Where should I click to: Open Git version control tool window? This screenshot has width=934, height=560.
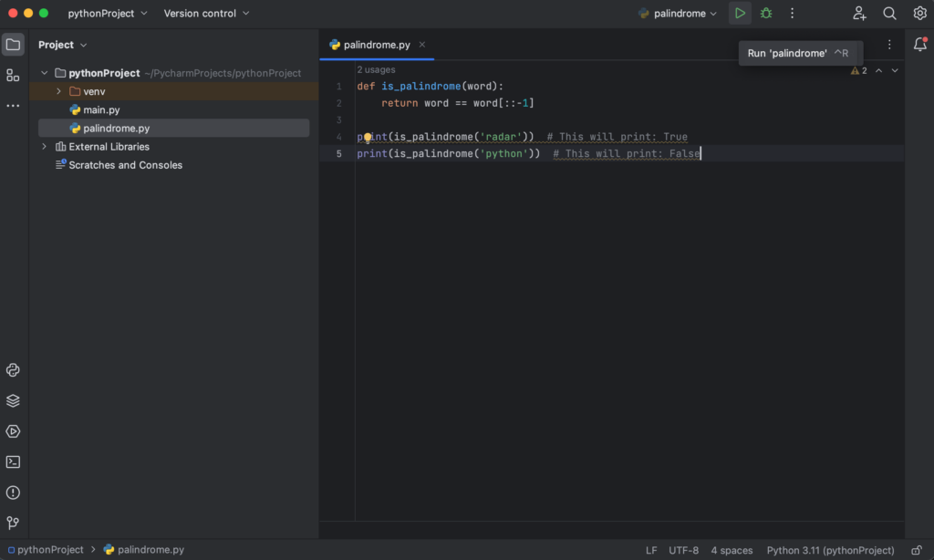[13, 523]
